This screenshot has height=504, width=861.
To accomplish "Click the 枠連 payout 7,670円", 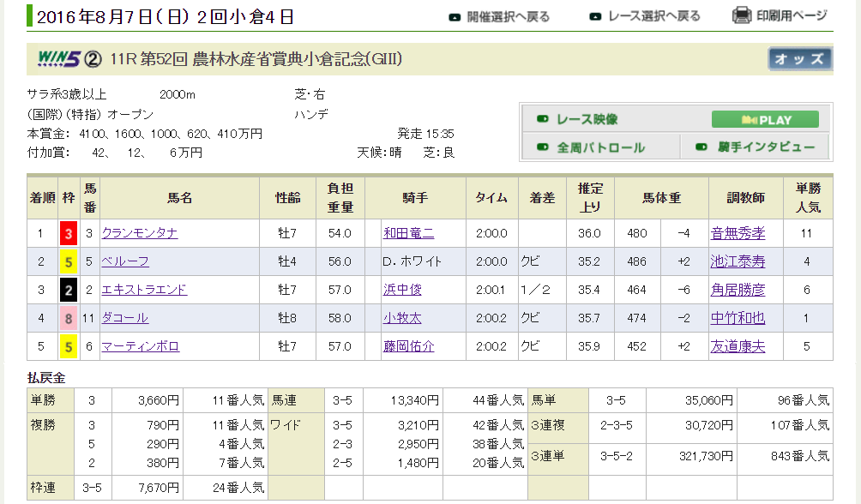I will [159, 488].
